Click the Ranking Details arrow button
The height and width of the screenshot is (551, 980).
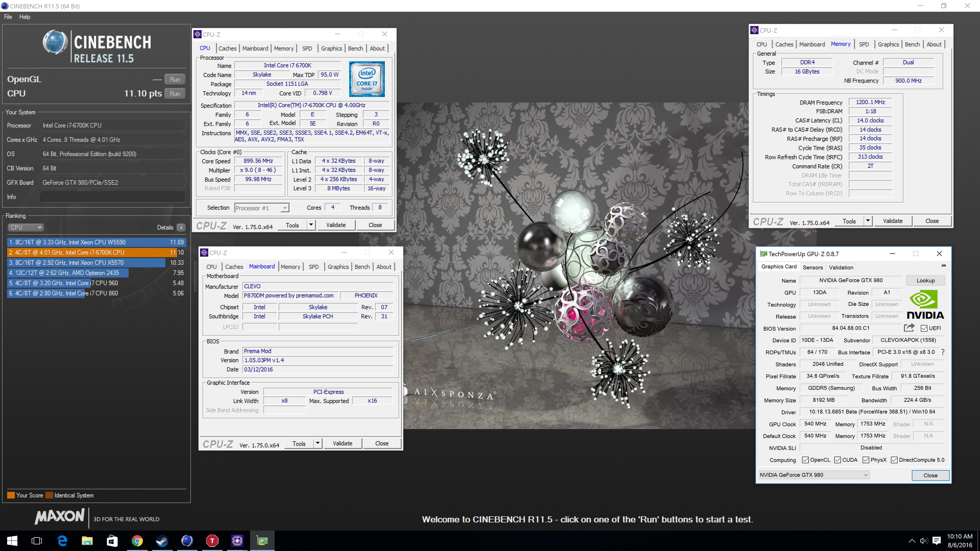click(181, 227)
